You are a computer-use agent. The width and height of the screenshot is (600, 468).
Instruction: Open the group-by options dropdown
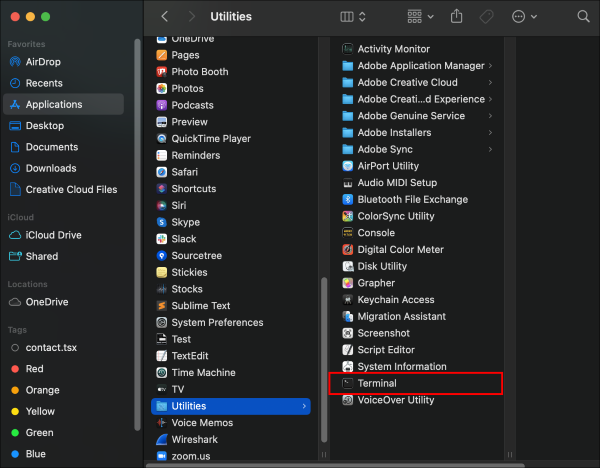pos(420,16)
